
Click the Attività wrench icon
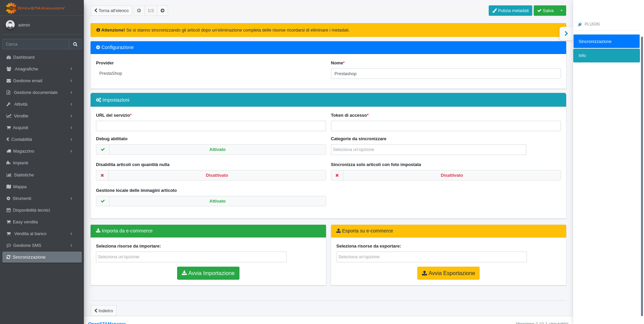pos(9,104)
